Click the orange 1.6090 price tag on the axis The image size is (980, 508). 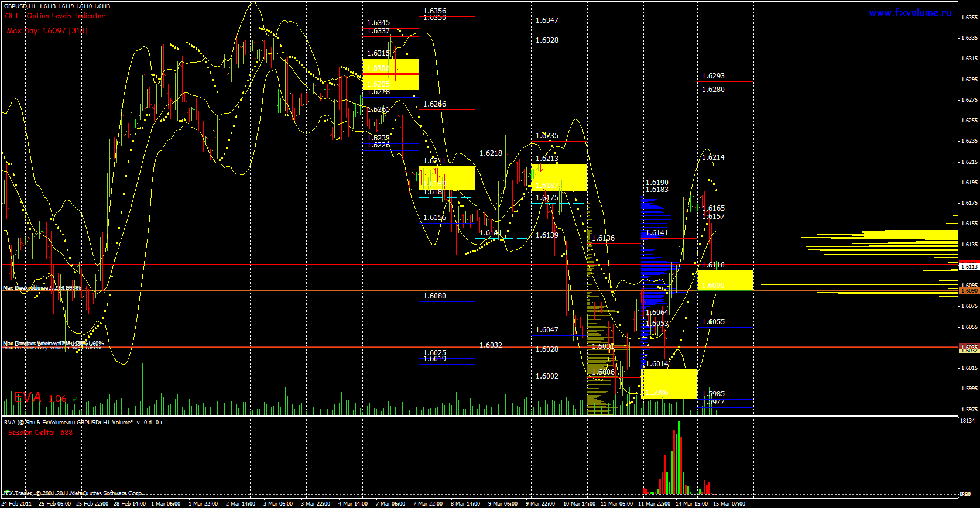pyautogui.click(x=969, y=290)
